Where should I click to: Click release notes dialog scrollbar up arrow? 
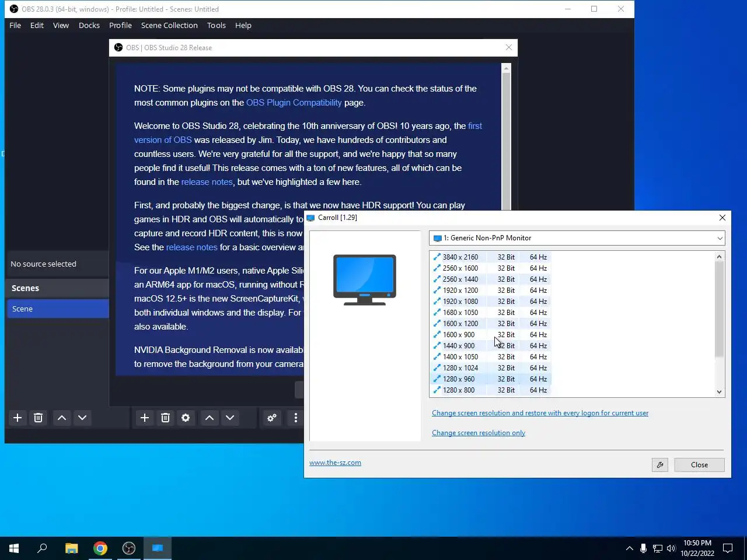506,69
